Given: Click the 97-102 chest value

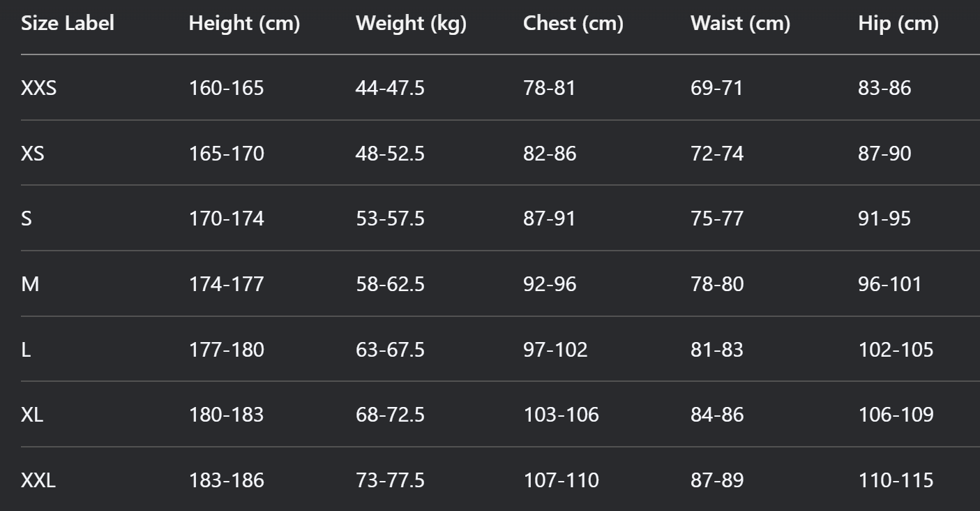Looking at the screenshot, I should coord(556,350).
